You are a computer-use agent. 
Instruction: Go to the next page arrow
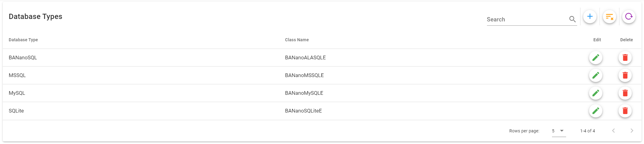[632, 131]
